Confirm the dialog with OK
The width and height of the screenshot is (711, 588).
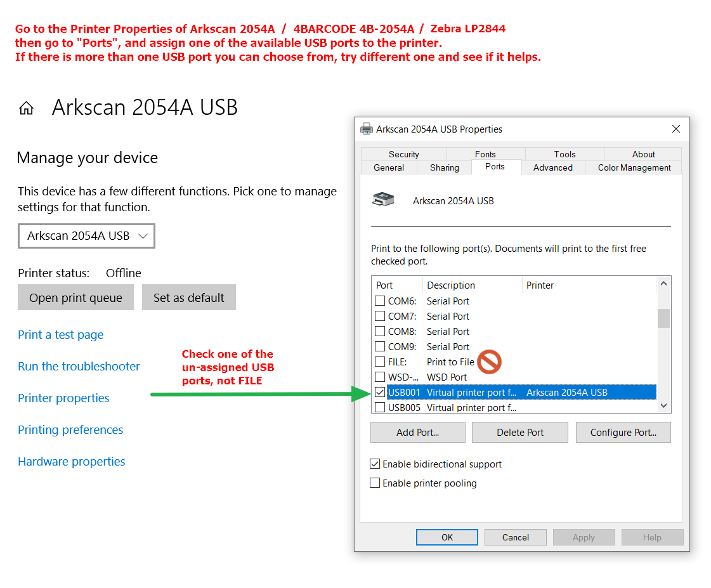[447, 537]
